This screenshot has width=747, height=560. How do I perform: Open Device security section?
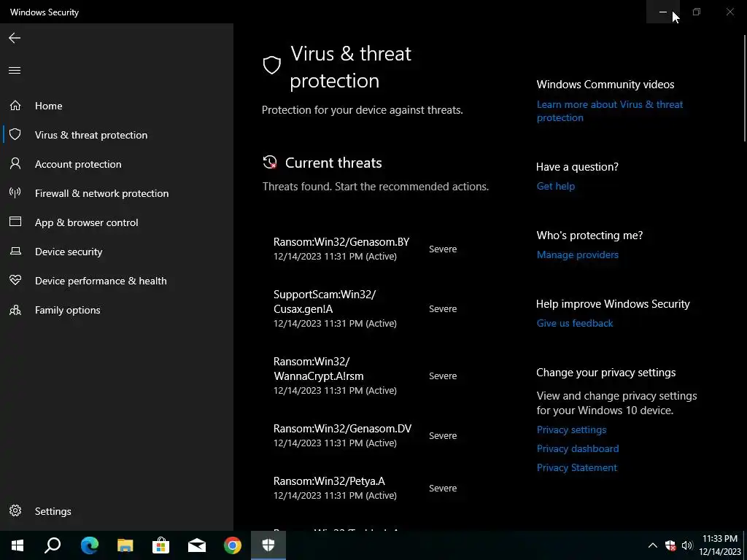coord(69,252)
